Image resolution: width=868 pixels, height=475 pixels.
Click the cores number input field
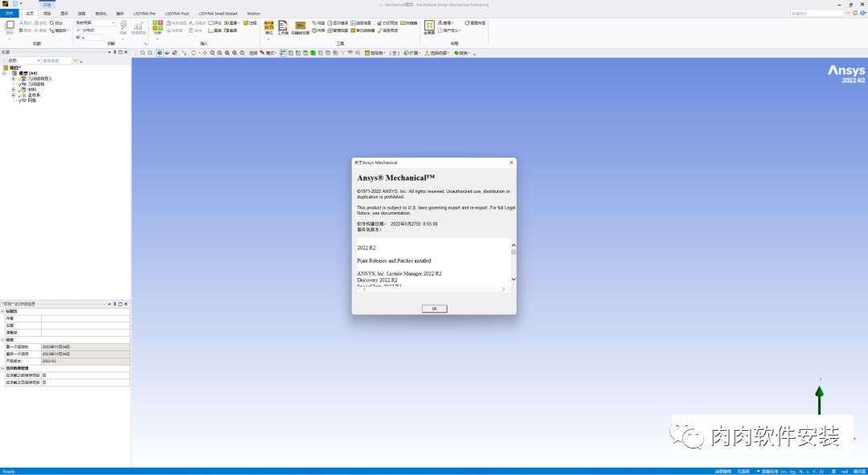(92, 38)
